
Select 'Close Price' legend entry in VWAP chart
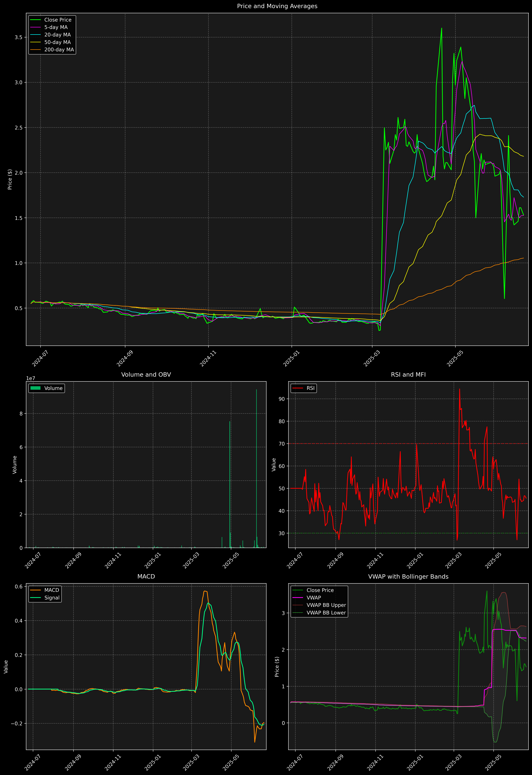coord(313,590)
